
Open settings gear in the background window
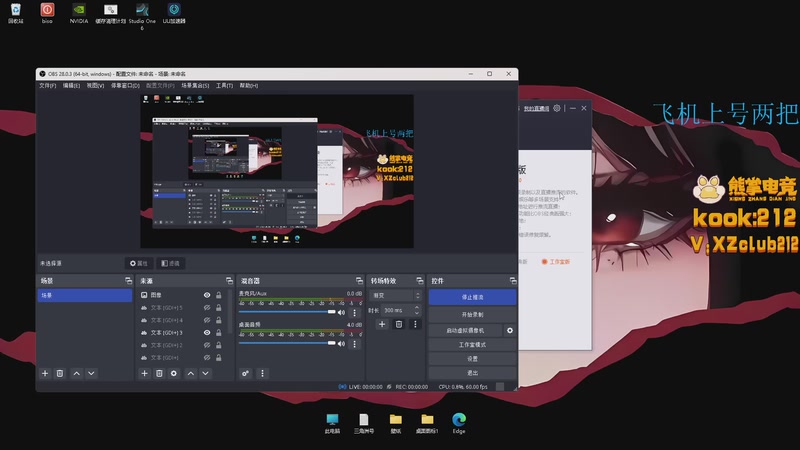click(557, 108)
